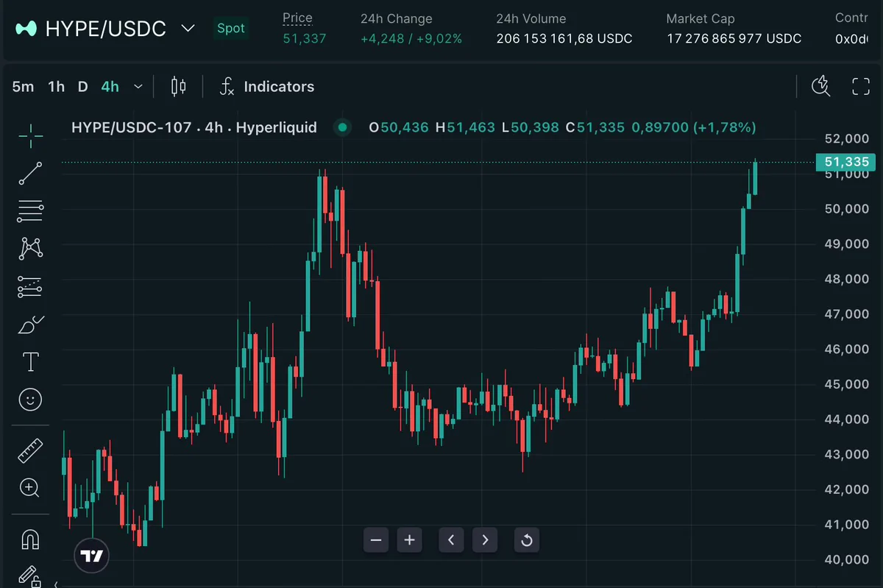
Task: Click the legend open value O50,436
Action: coord(398,127)
